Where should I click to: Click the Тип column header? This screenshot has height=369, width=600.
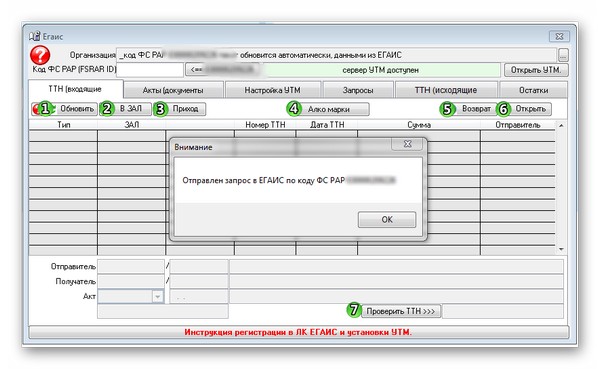pyautogui.click(x=64, y=125)
